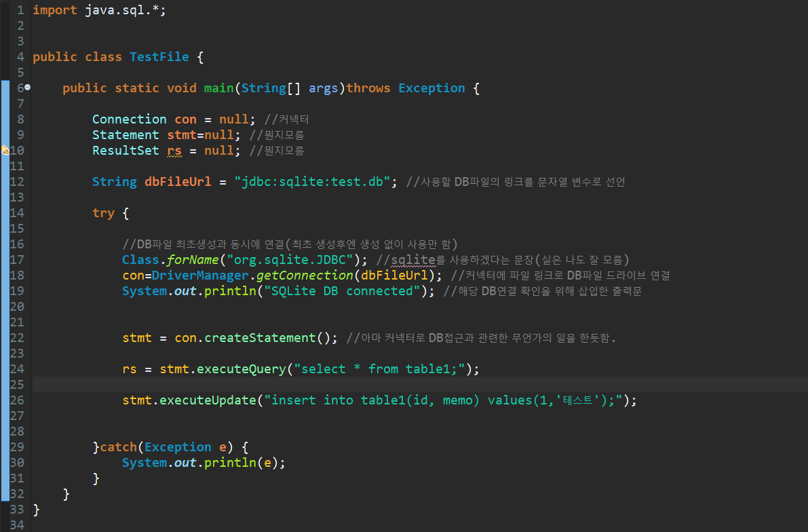Click the "jdbc:sqlite:test.db" string
808x532 pixels.
(x=312, y=181)
